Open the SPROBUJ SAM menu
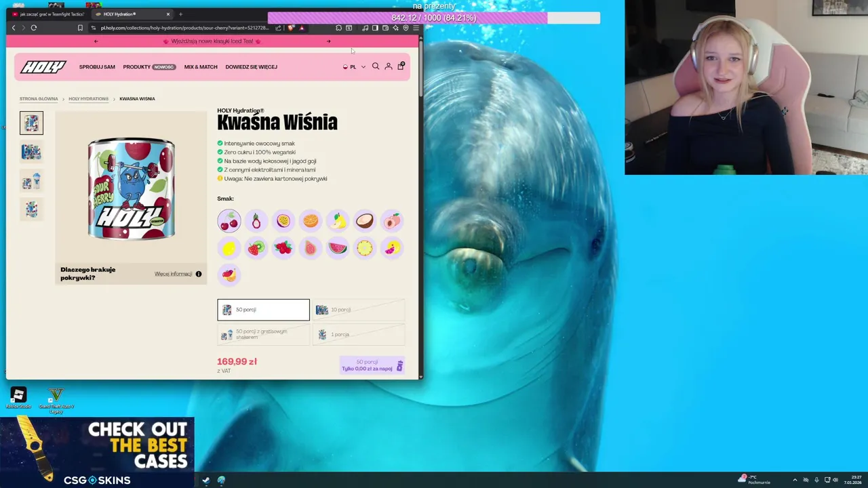 coord(97,67)
